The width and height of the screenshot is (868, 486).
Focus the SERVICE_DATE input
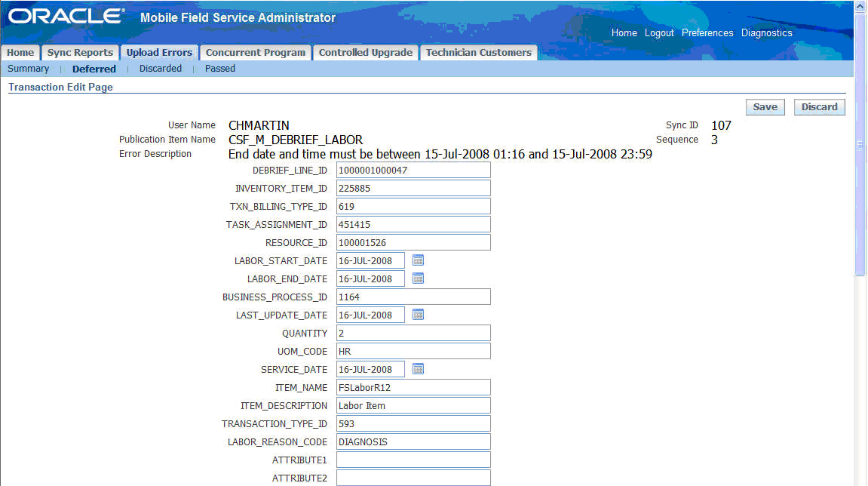click(x=370, y=369)
